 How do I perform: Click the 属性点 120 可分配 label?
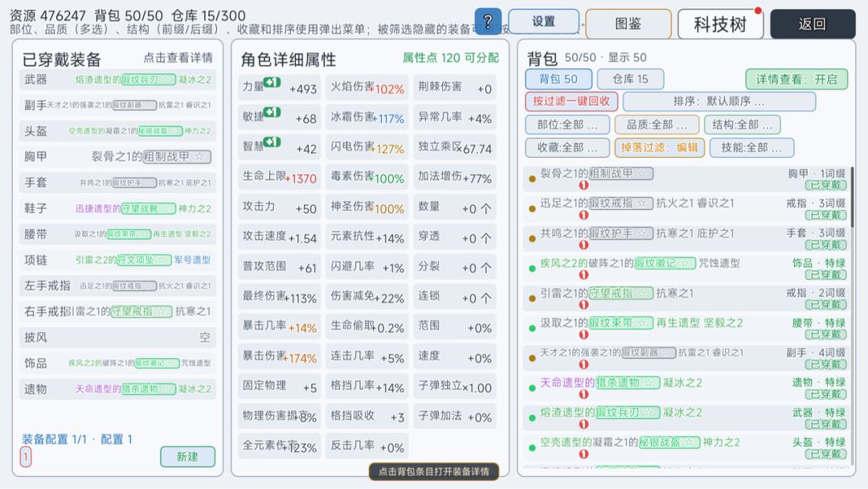[451, 58]
